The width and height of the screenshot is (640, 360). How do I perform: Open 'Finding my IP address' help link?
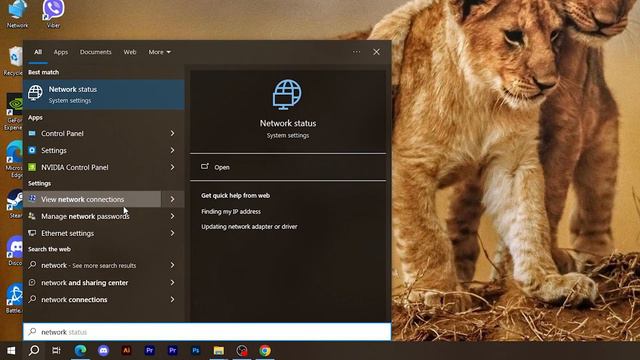point(231,211)
